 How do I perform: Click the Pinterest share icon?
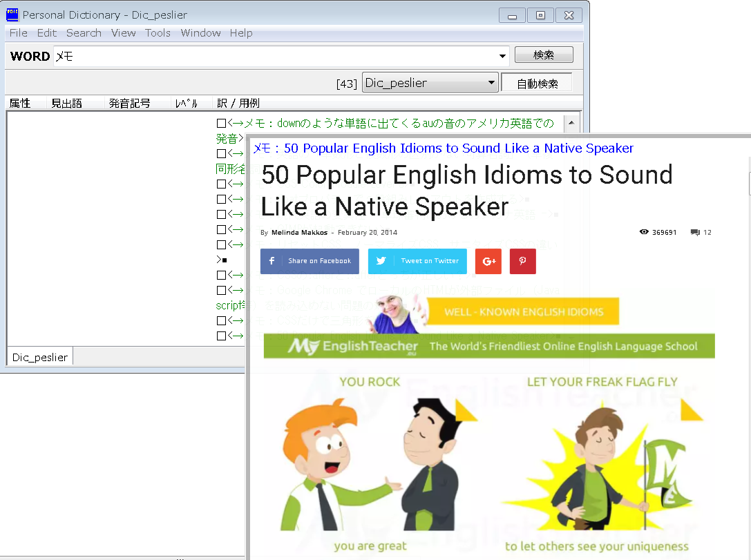coord(522,261)
